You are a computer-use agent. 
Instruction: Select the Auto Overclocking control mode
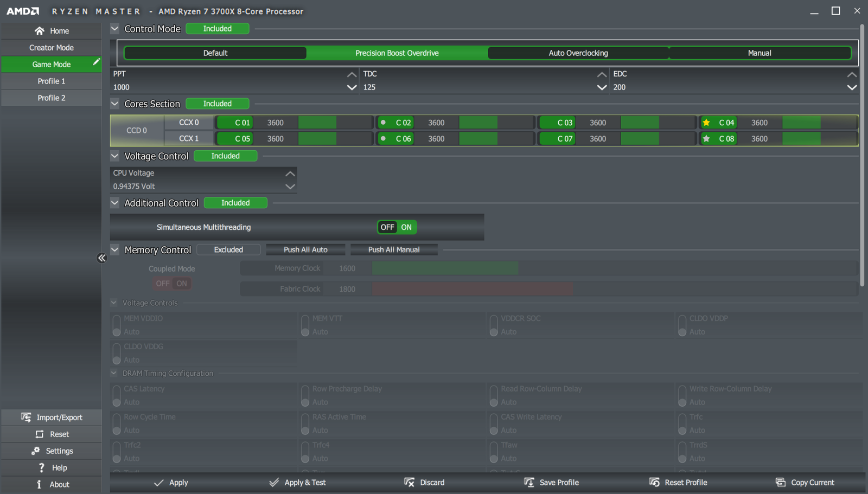578,53
